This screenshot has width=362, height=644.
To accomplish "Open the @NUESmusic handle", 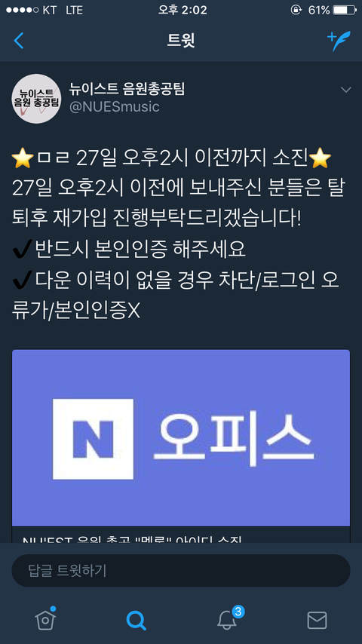I will 114,107.
